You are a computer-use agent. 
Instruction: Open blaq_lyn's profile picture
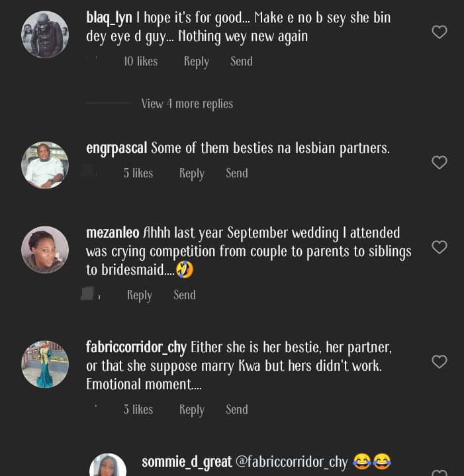pyautogui.click(x=45, y=34)
